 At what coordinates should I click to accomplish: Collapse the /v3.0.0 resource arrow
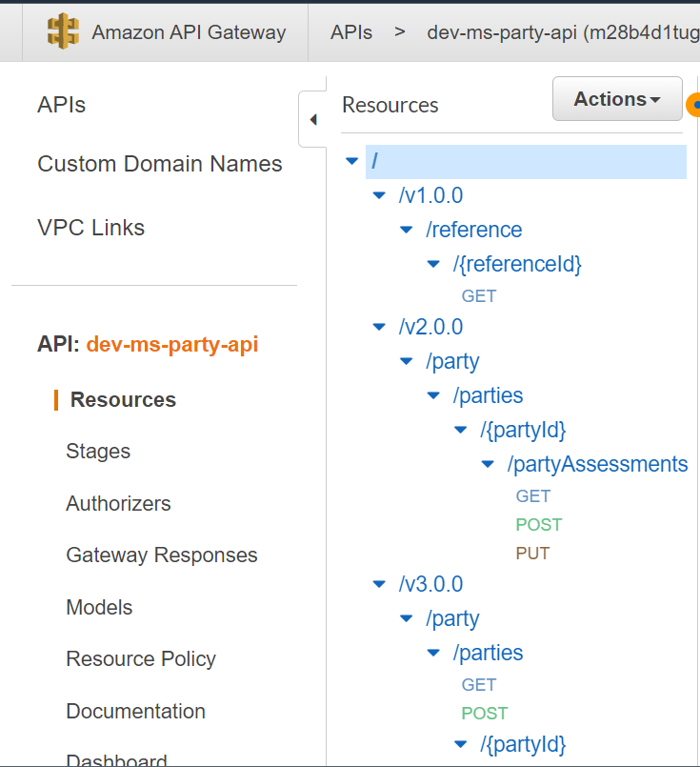(x=380, y=584)
